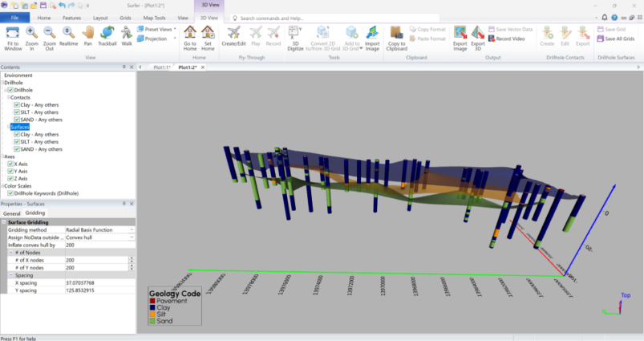Viewport: 644px width, 341px height.
Task: Hide the Z Axis checkbox
Action: pyautogui.click(x=10, y=179)
